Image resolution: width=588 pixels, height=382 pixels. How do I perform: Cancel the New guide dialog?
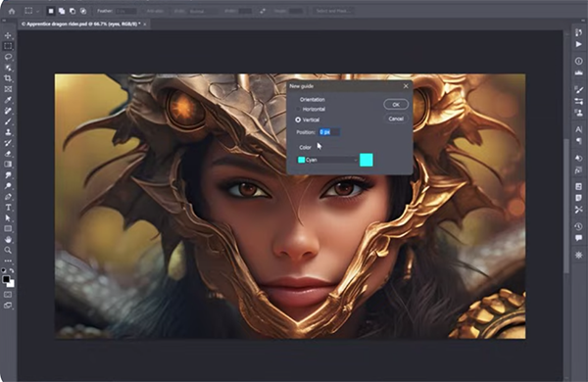(396, 119)
